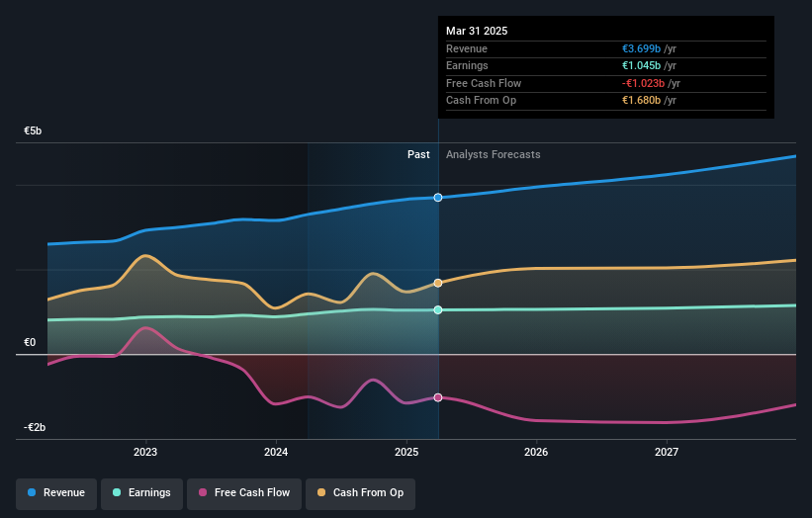Toggle the Free Cash Flow legend button
The width and height of the screenshot is (812, 518).
coord(244,493)
